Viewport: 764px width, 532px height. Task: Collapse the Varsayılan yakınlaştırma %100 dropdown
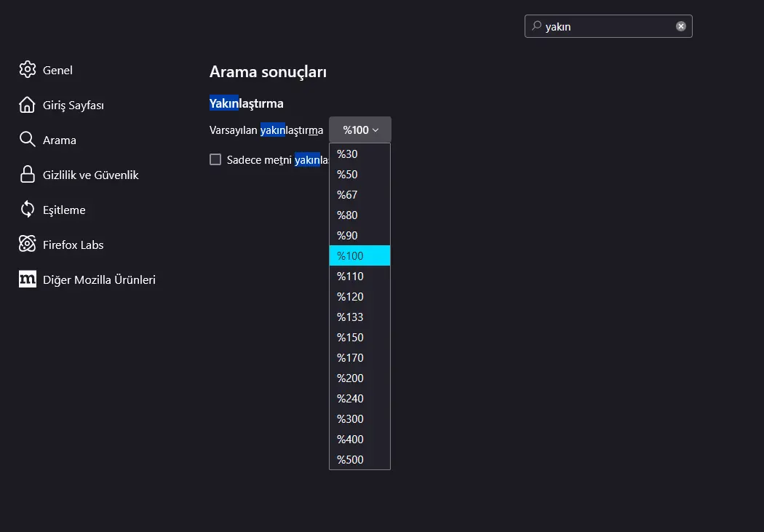(360, 130)
